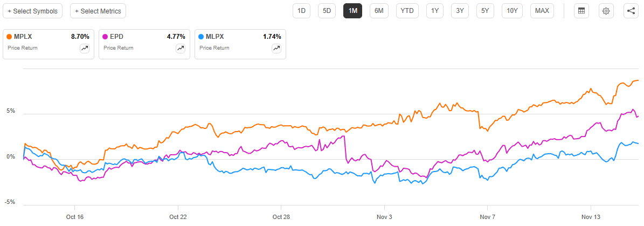This screenshot has height=226, width=644.
Task: Click the blue MLPX color dot
Action: tap(201, 37)
